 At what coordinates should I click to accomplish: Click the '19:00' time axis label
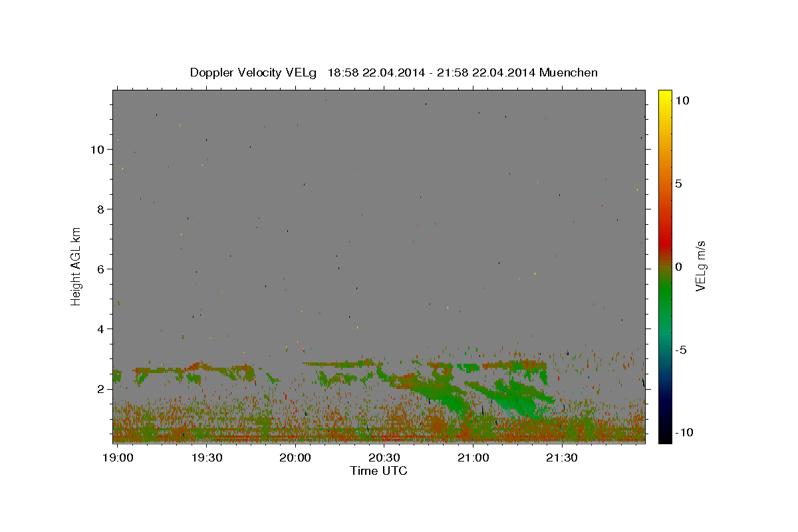(x=119, y=458)
